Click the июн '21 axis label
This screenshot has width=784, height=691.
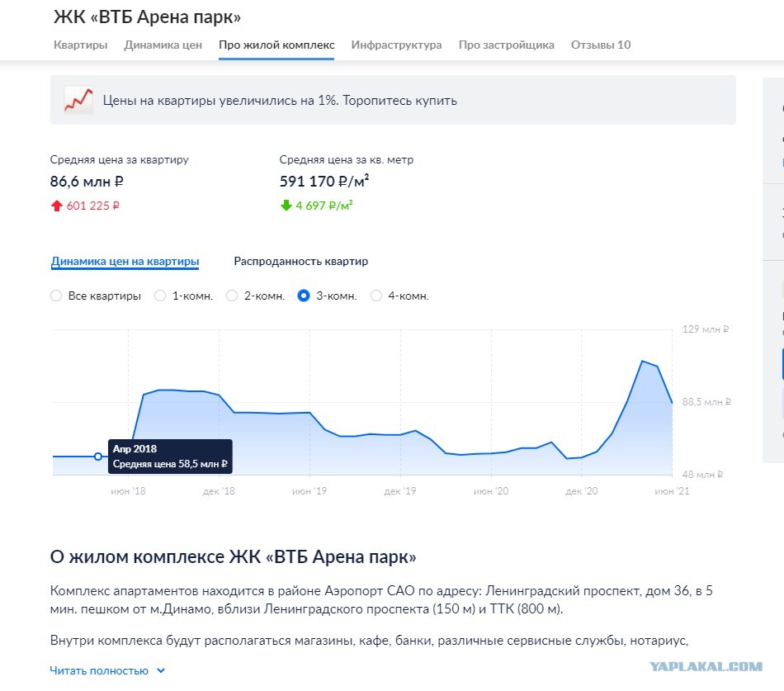pos(672,491)
